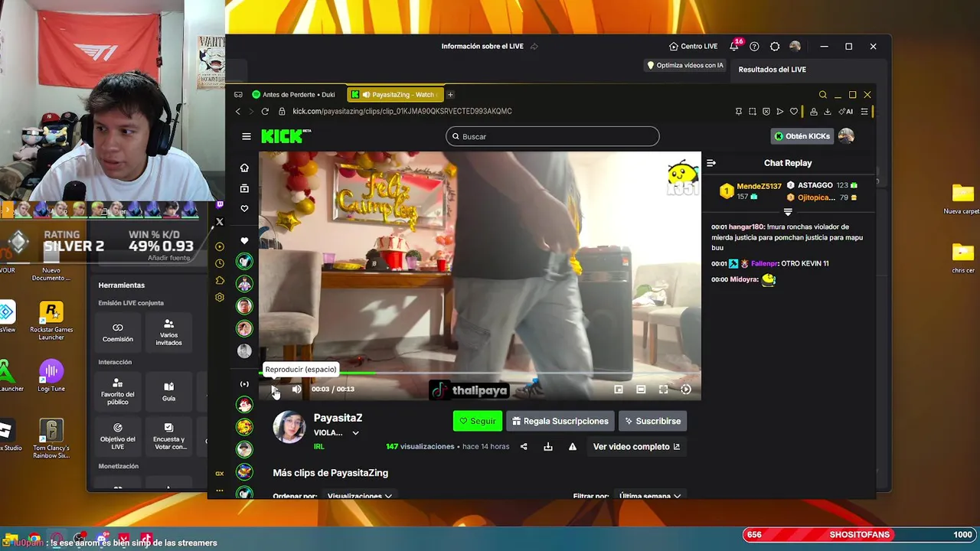Open browser easy setup menu icon
980x551 pixels.
pos(864,112)
